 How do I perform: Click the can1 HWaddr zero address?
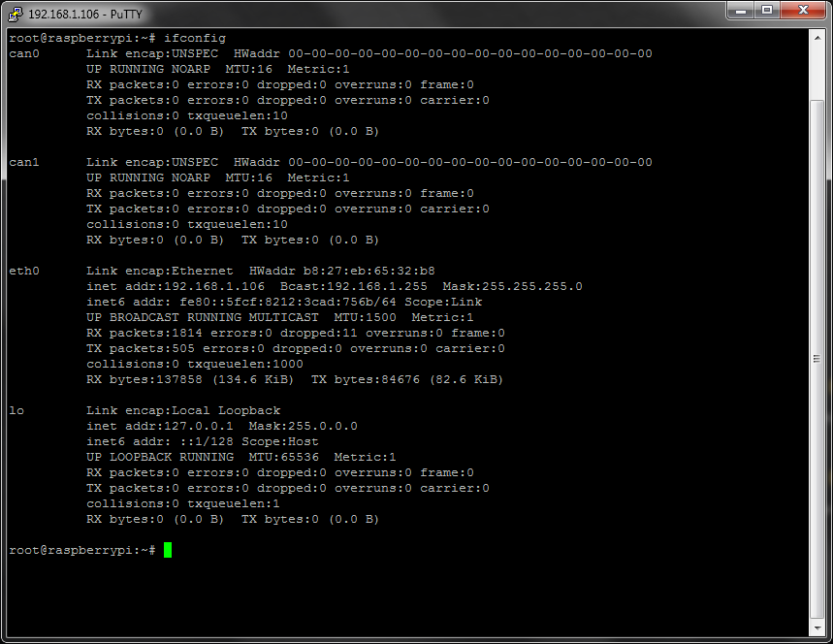click(x=470, y=162)
